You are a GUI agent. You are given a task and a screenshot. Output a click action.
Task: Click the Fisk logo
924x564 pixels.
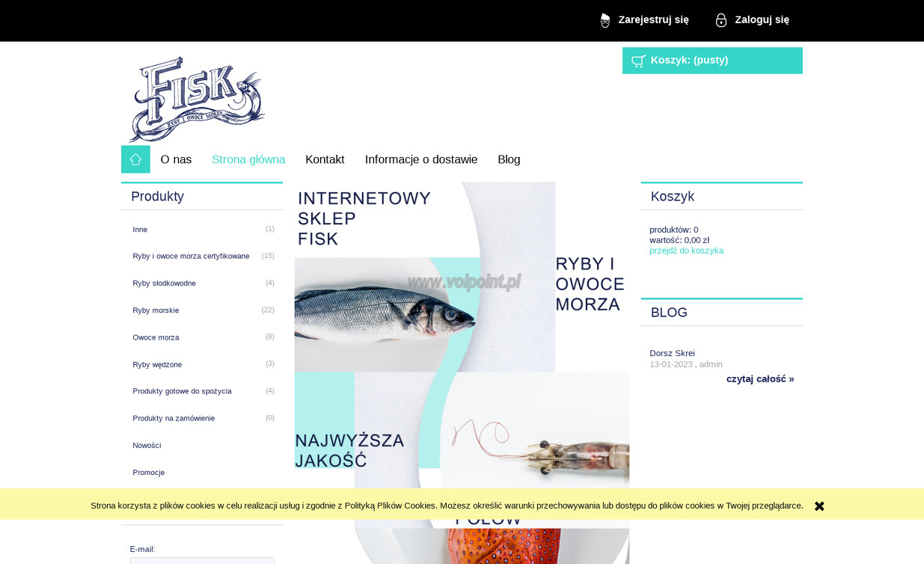click(197, 99)
